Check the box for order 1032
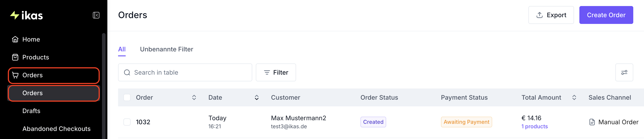This screenshot has height=139, width=644. pos(127,122)
